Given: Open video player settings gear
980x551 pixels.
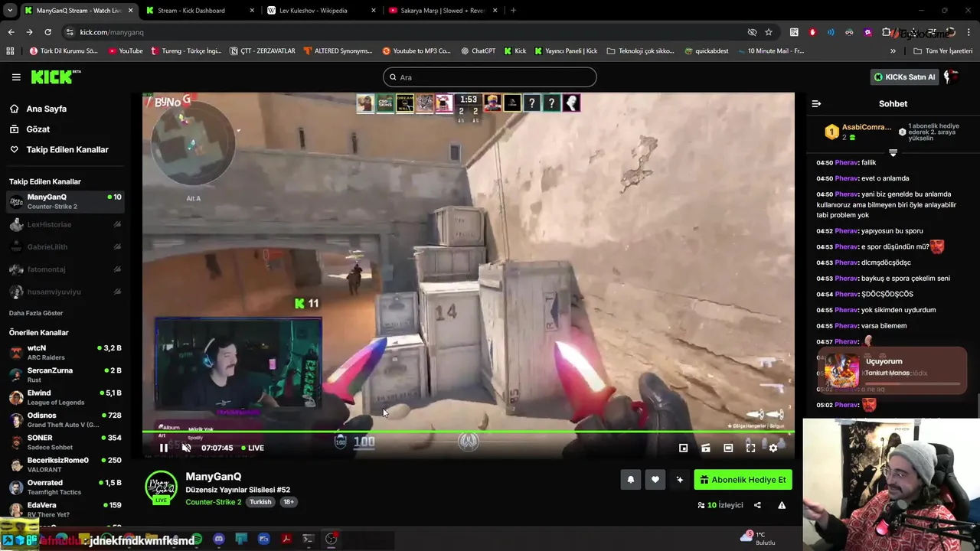Looking at the screenshot, I should (x=773, y=448).
